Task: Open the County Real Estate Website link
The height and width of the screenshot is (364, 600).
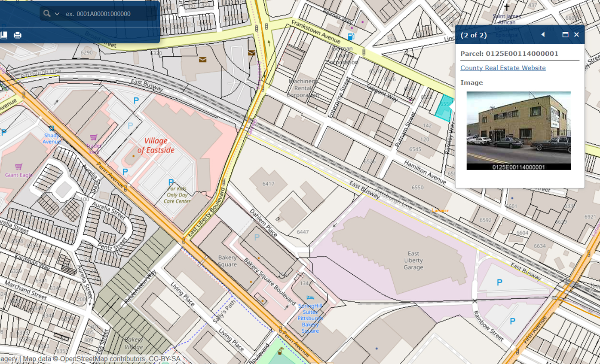Action: tap(503, 68)
